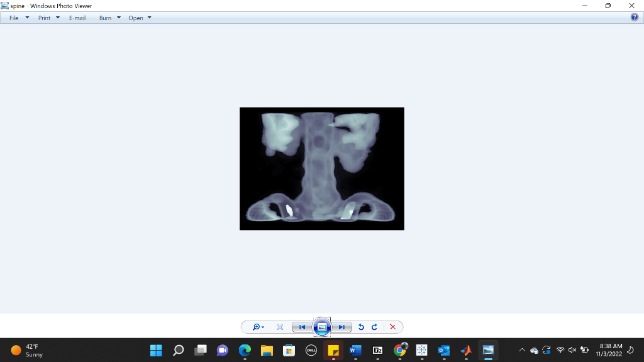Click the date and time in taskbar
The image size is (644, 362).
pos(607,350)
